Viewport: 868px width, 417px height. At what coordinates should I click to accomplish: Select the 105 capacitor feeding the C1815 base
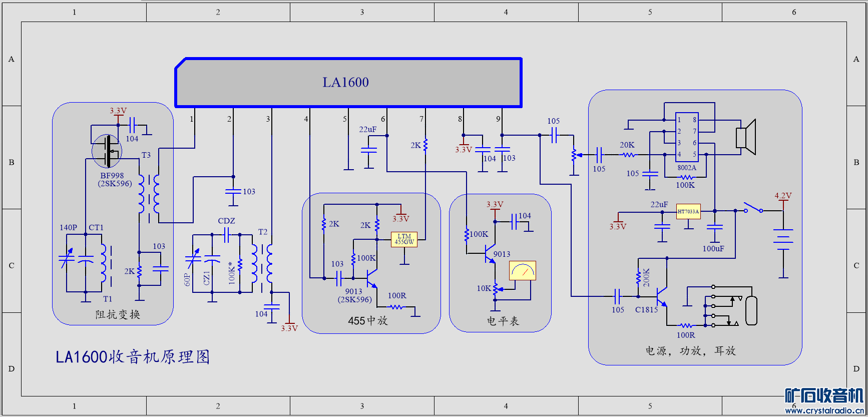(x=618, y=296)
